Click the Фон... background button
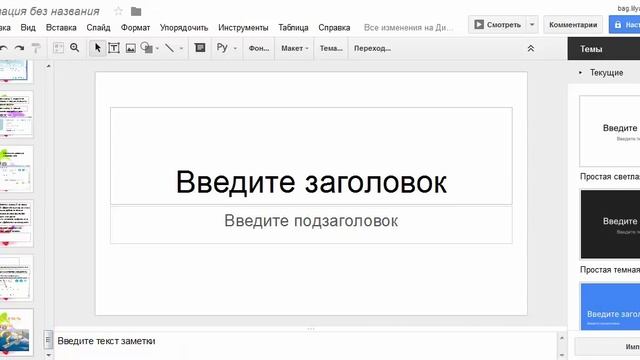Viewport: 640px width, 360px height. pyautogui.click(x=259, y=48)
